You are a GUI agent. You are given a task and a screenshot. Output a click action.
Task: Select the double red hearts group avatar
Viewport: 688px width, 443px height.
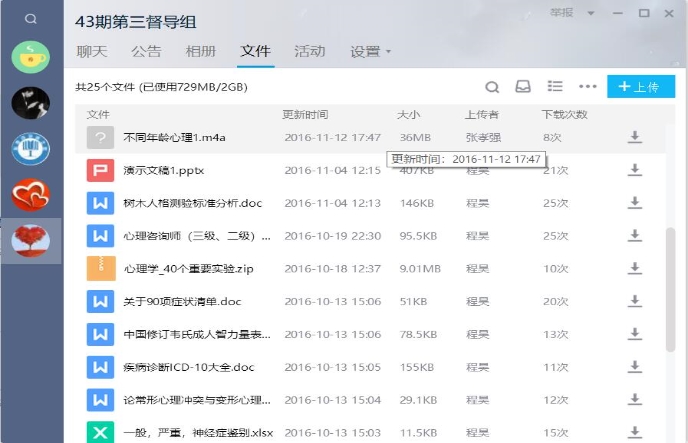coord(31,195)
